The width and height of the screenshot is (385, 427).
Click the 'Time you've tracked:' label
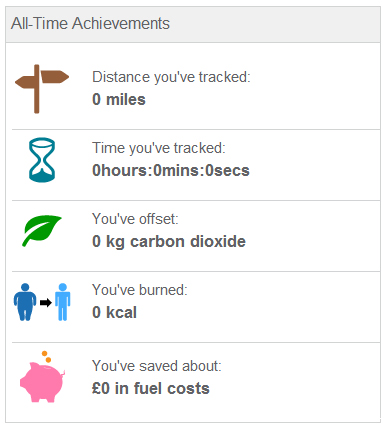pos(159,148)
